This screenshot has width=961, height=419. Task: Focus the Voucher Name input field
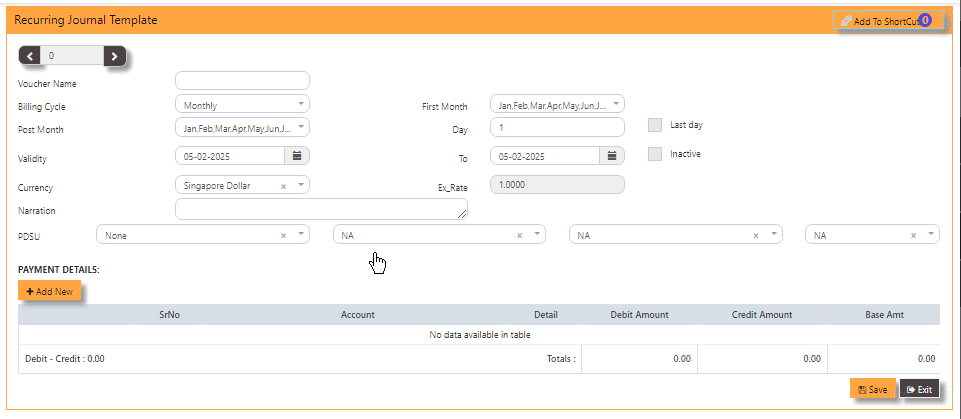tap(242, 81)
